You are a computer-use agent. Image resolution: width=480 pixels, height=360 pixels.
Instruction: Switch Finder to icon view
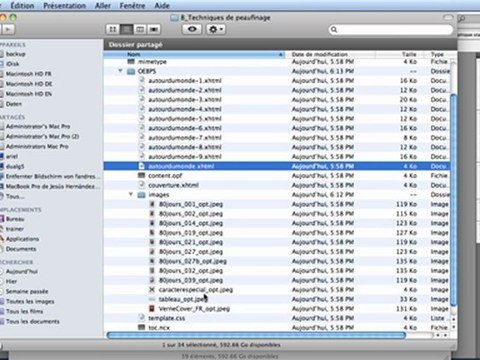coord(113,29)
